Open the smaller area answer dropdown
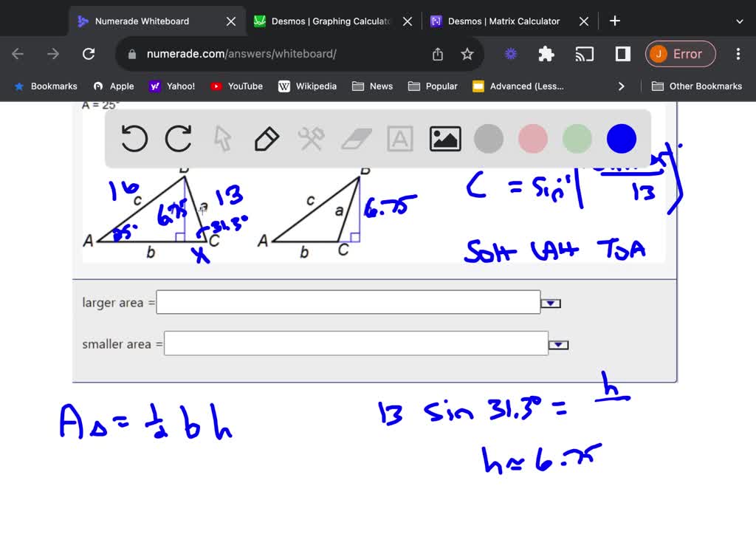Viewport: 756px width, 548px height. point(559,343)
